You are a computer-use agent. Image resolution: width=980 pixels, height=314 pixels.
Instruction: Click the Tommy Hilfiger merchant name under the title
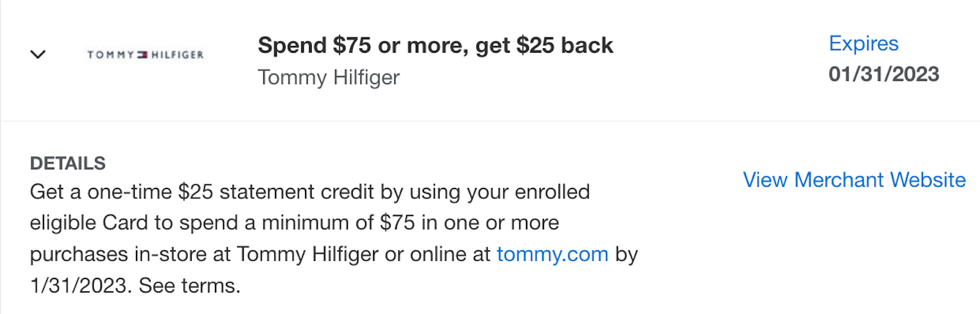[x=328, y=78]
